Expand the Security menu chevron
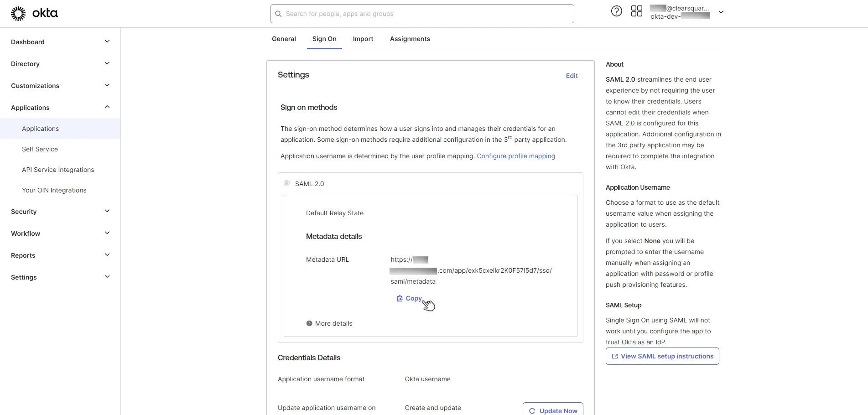 point(107,211)
